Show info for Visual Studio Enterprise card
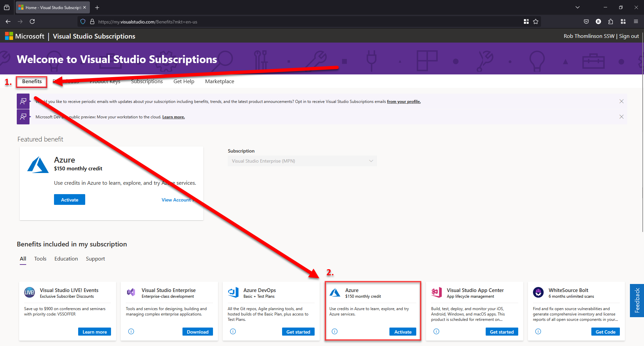Screen dimensions: 644x346 coord(131,331)
